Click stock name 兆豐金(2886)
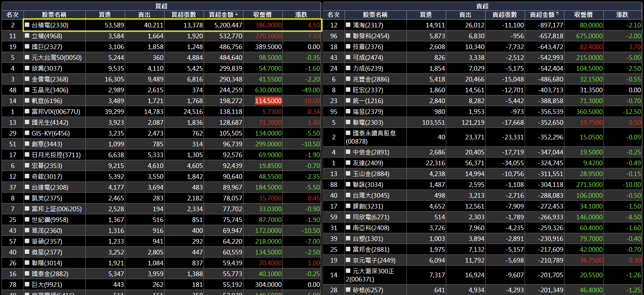This screenshot has width=644, height=295. click(x=371, y=79)
